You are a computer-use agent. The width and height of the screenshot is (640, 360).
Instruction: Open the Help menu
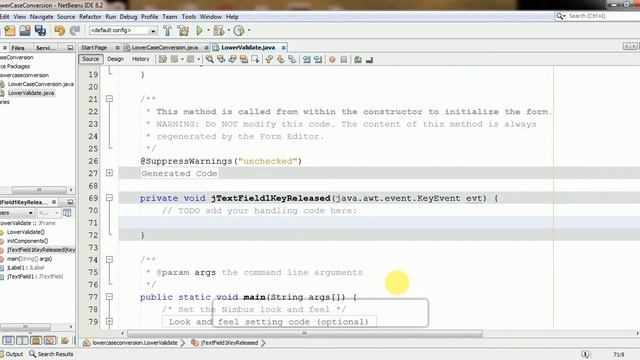pyautogui.click(x=232, y=17)
